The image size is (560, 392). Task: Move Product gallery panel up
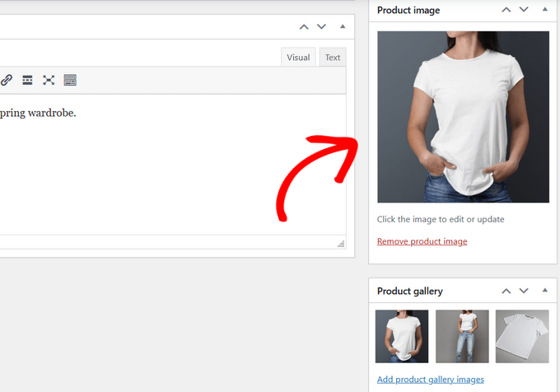506,292
